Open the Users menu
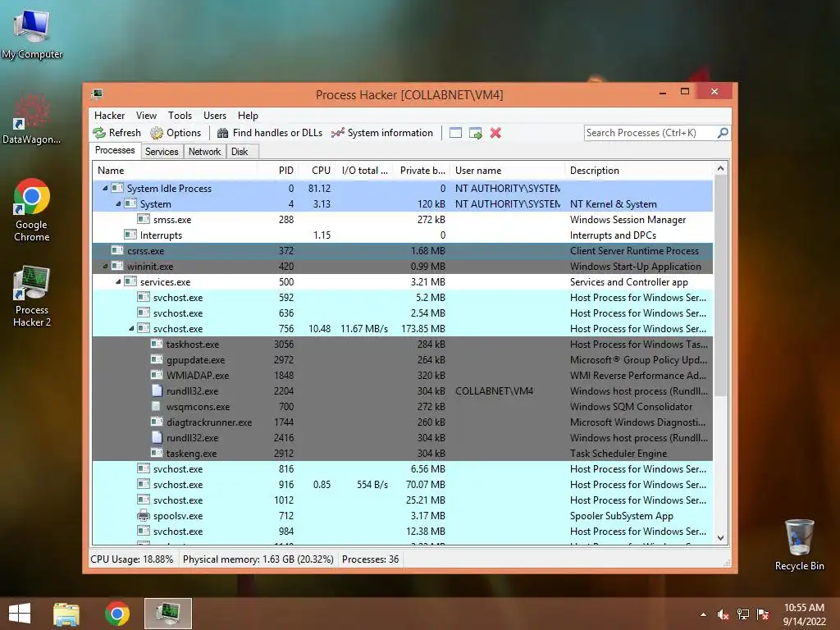 (215, 116)
